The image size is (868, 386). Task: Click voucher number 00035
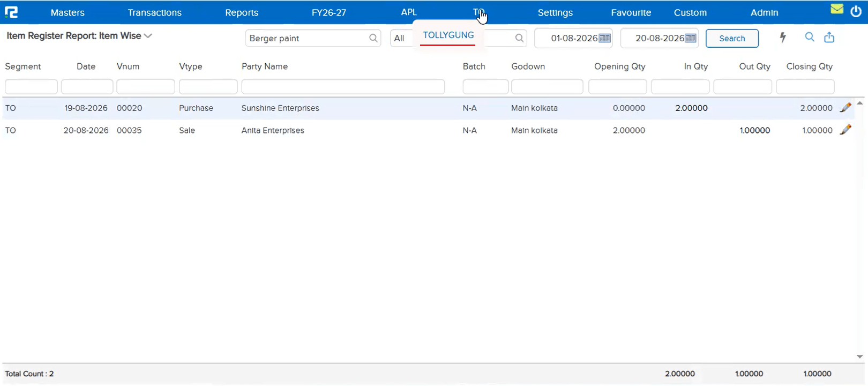[x=129, y=130]
